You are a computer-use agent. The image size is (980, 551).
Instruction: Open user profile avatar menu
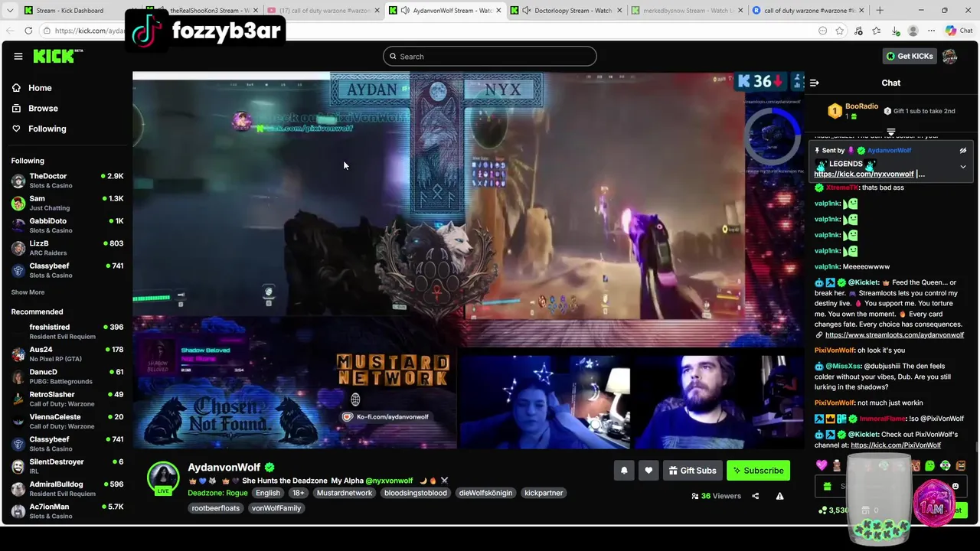tap(949, 56)
